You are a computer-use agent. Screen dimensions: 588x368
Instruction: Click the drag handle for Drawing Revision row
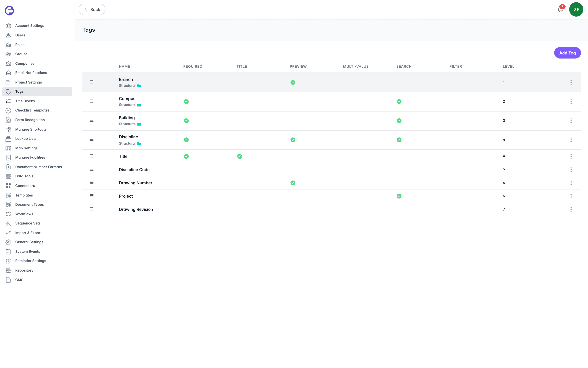point(92,209)
